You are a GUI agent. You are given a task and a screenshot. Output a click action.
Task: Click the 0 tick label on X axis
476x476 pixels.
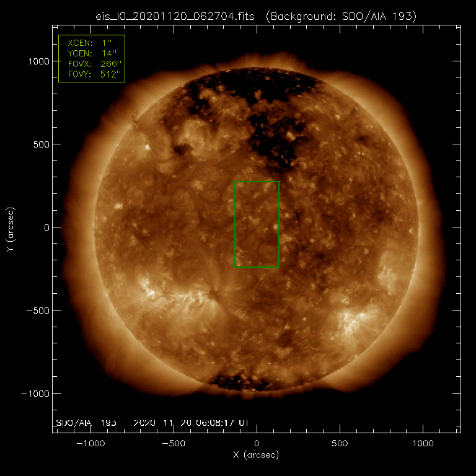click(257, 444)
